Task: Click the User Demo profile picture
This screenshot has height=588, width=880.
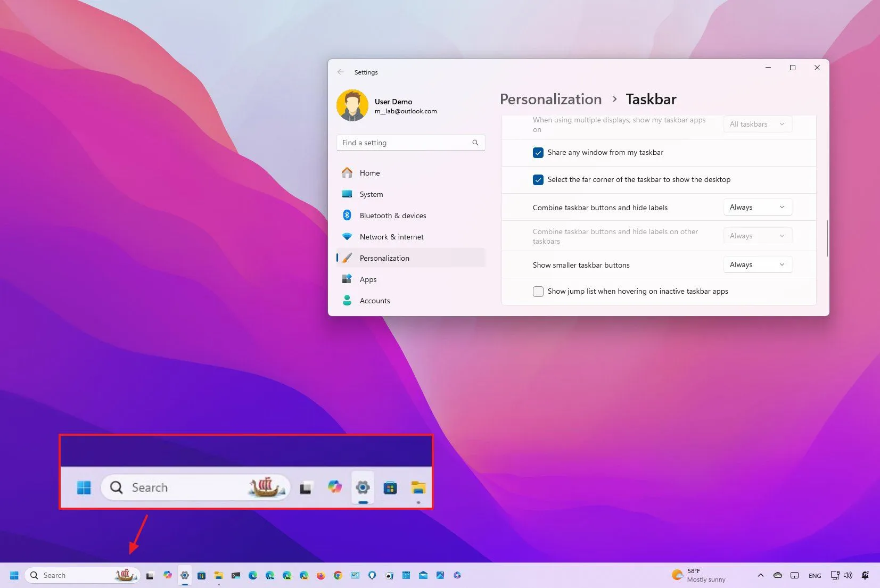Action: click(352, 105)
